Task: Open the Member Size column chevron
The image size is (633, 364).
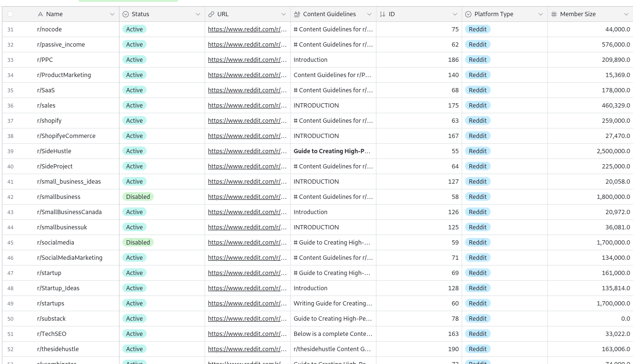Action: click(626, 14)
